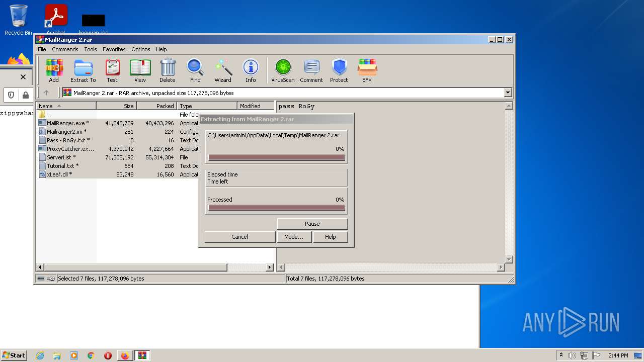Open the Comment toolbar icon
The width and height of the screenshot is (644, 362).
point(311,70)
